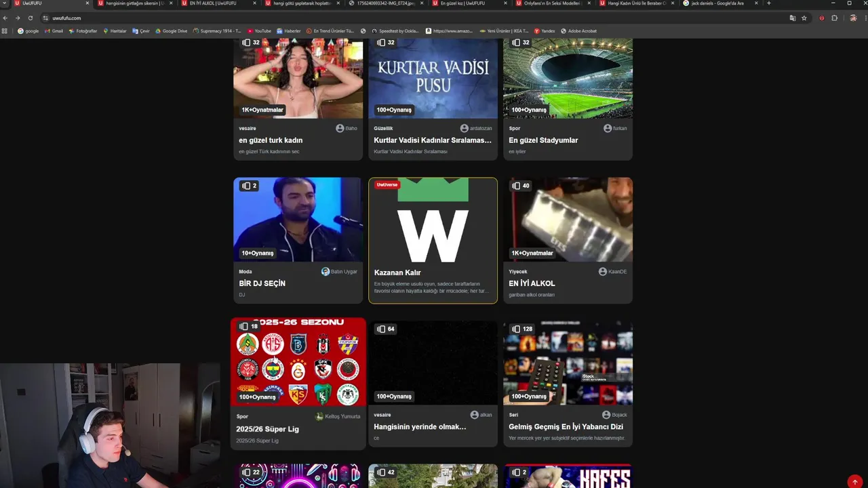The height and width of the screenshot is (488, 868).
Task: Click the DJ with microphone thumbnail
Action: 298,220
